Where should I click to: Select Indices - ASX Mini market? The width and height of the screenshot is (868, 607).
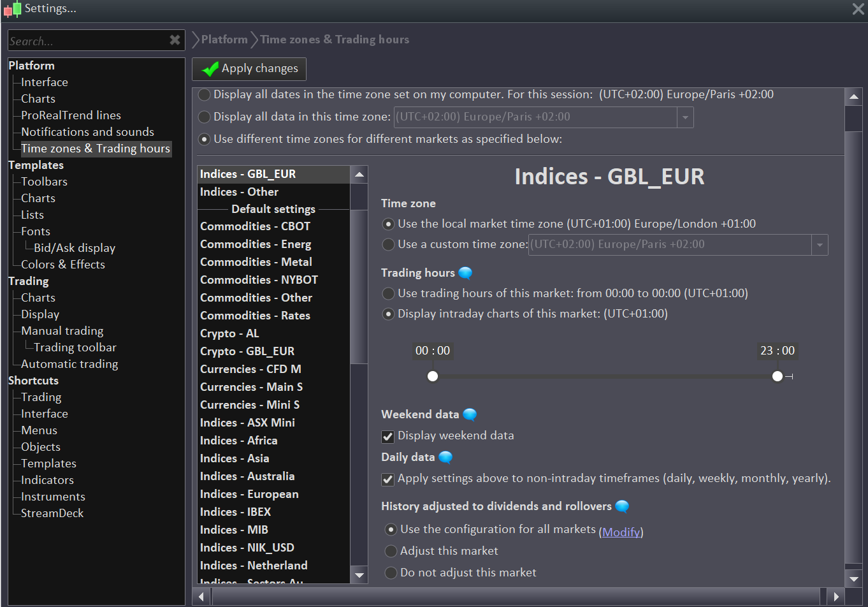point(274,423)
